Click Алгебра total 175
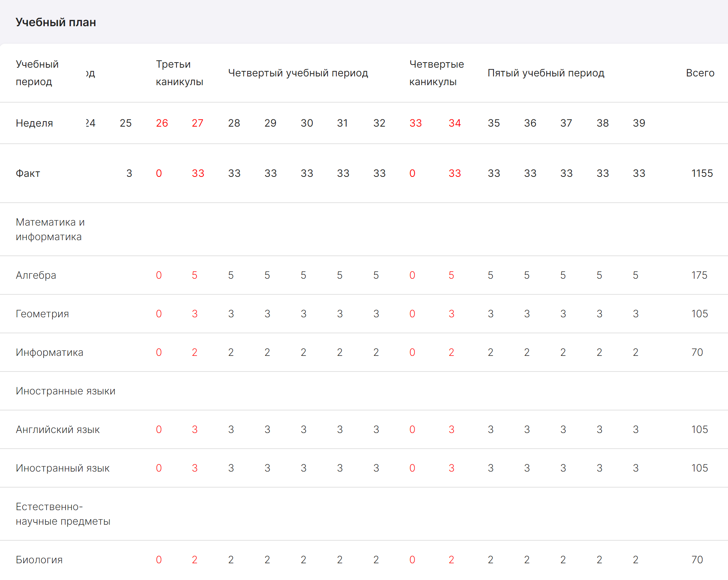 (699, 275)
